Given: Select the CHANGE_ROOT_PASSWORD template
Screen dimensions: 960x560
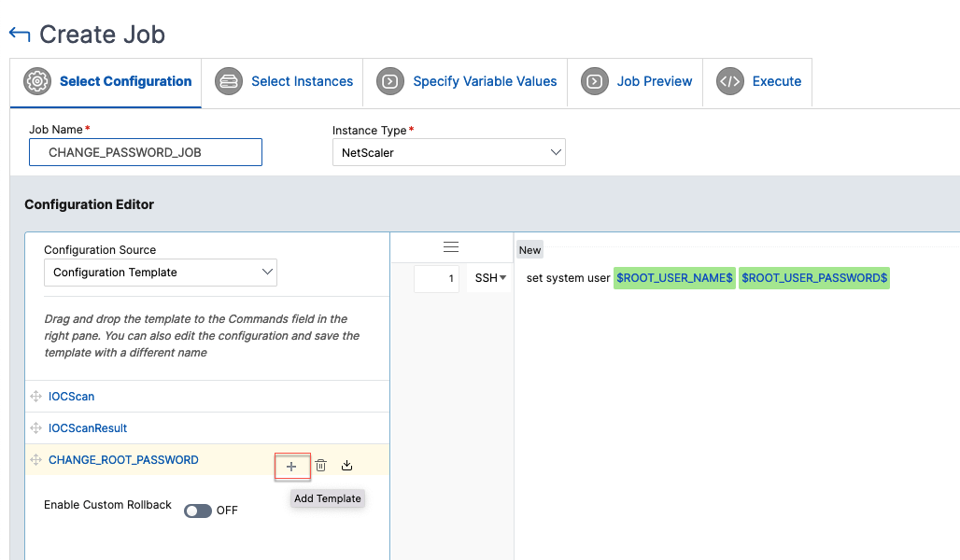Looking at the screenshot, I should 123,459.
